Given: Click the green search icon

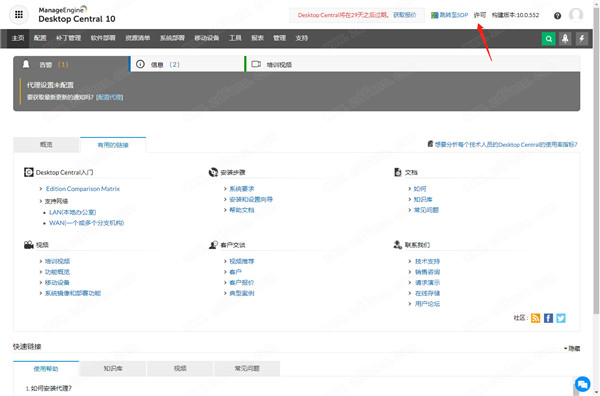Looking at the screenshot, I should (548, 39).
